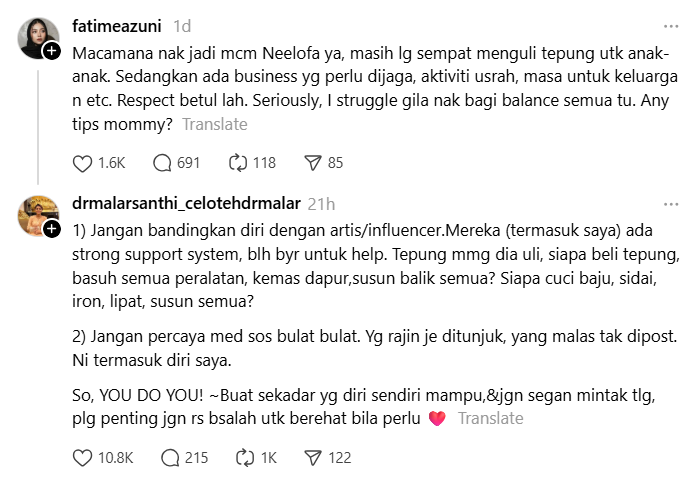The image size is (692, 480).
Task: View drmalarsanthi's profile picture
Action: [37, 215]
